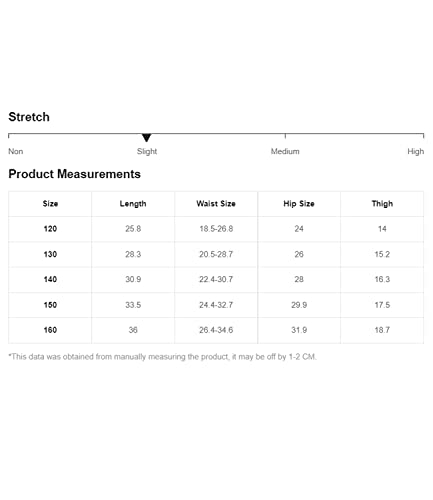The width and height of the screenshot is (433, 500).
Task: Select size 140 row label
Action: click(50, 279)
